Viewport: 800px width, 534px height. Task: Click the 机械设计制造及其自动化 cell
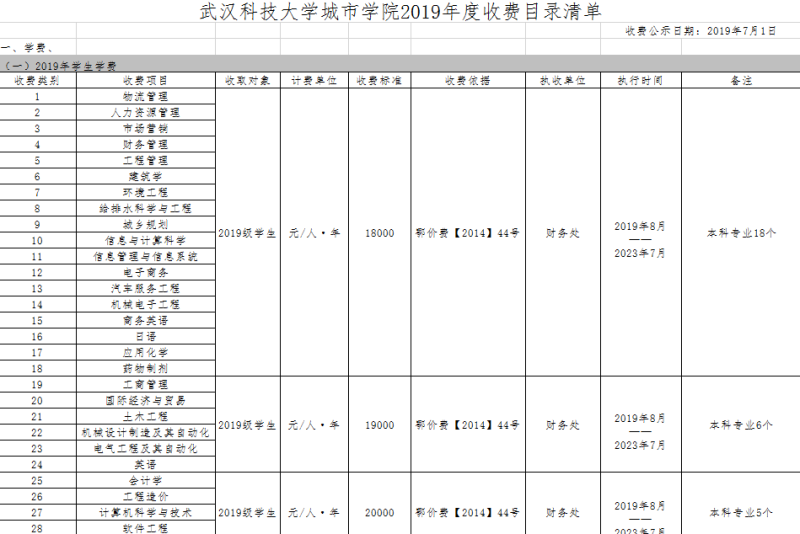[x=145, y=433]
